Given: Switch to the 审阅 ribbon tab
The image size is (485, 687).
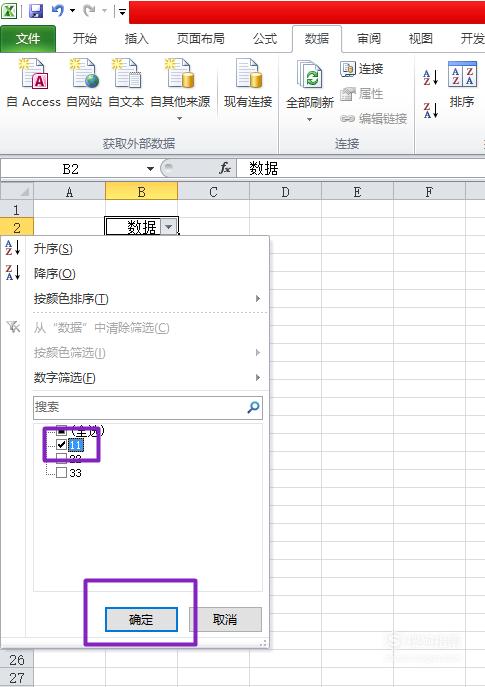Looking at the screenshot, I should (x=368, y=39).
